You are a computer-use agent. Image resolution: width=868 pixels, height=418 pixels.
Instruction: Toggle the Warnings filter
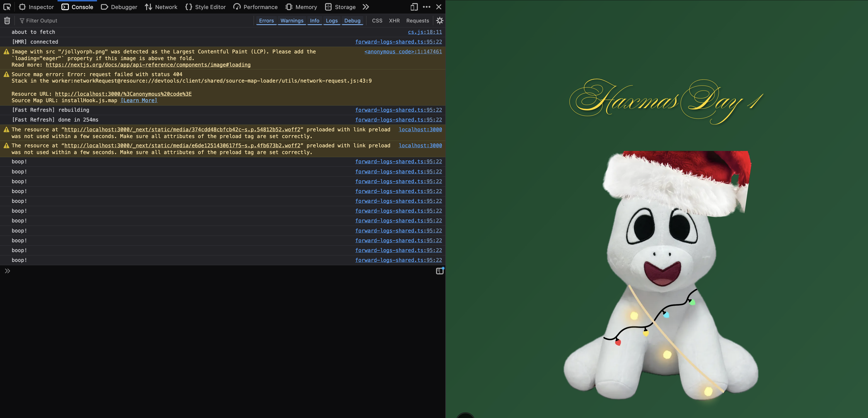292,21
